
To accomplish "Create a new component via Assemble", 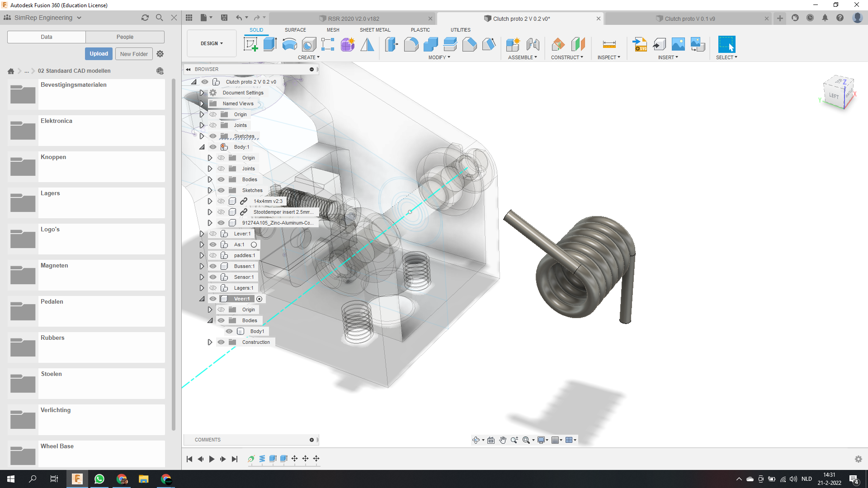I will 513,45.
